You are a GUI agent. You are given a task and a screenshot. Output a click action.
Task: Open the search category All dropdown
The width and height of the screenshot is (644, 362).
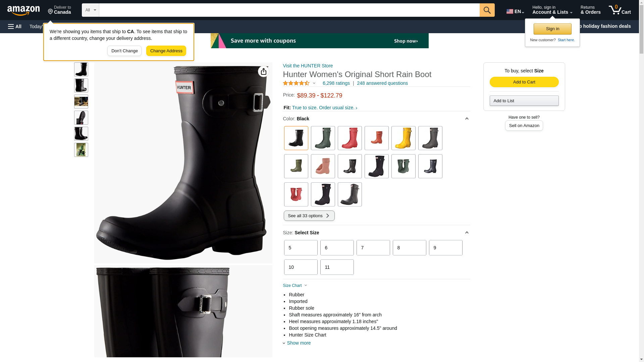(91, 10)
